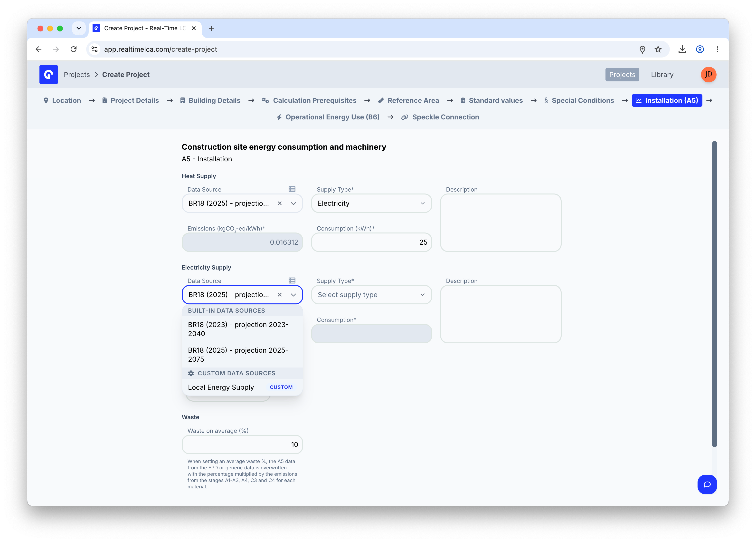This screenshot has width=756, height=542.
Task: Go to the Speckle Connection step
Action: point(440,117)
